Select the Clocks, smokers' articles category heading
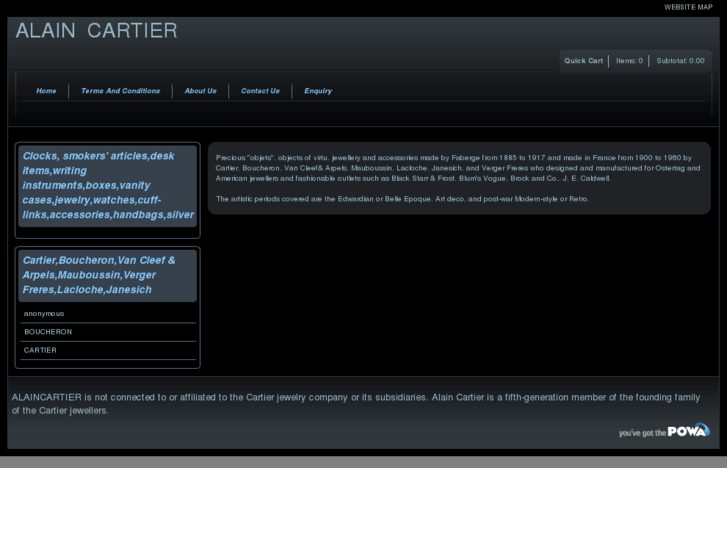Image resolution: width=727 pixels, height=545 pixels. [x=108, y=186]
